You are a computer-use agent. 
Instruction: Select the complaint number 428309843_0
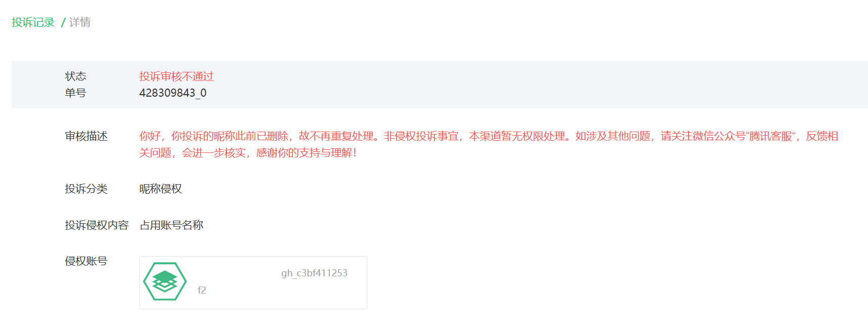tap(173, 93)
